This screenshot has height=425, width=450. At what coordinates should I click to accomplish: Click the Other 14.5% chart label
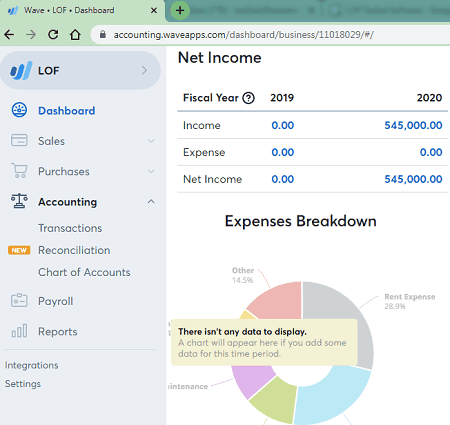click(x=243, y=275)
